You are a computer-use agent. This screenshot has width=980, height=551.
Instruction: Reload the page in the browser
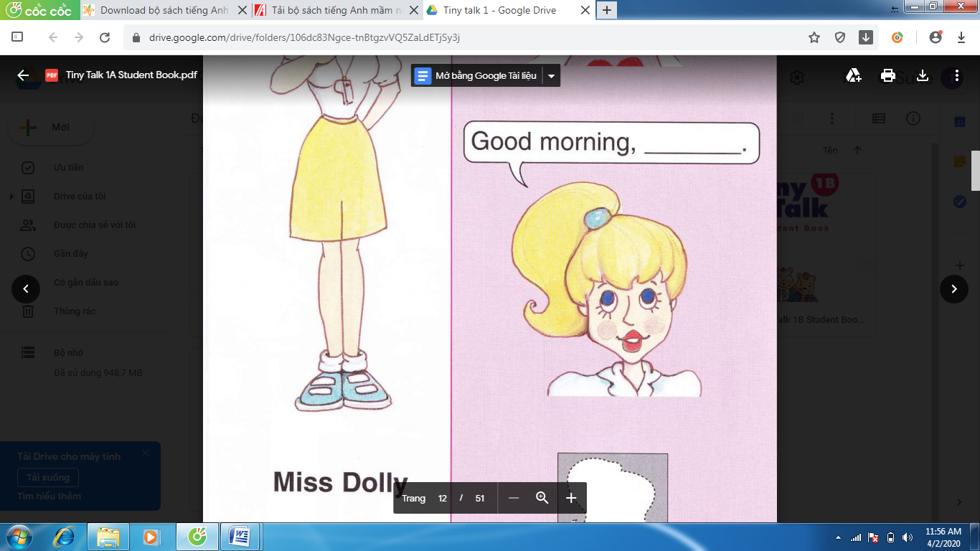[x=105, y=37]
